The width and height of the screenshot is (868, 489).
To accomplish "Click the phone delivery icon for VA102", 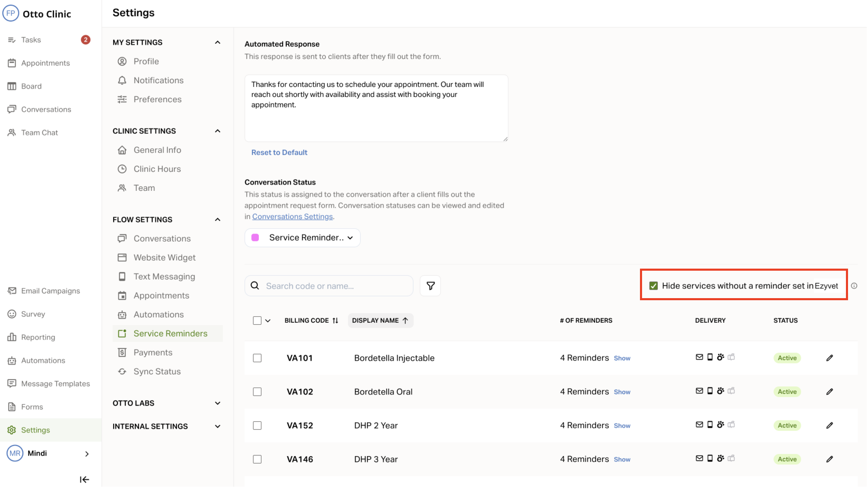I will 710,391.
